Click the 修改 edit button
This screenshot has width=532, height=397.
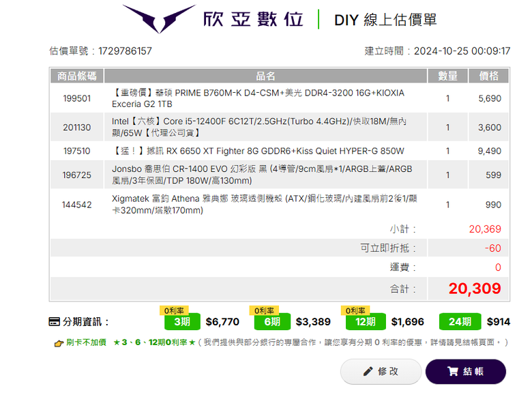click(381, 372)
